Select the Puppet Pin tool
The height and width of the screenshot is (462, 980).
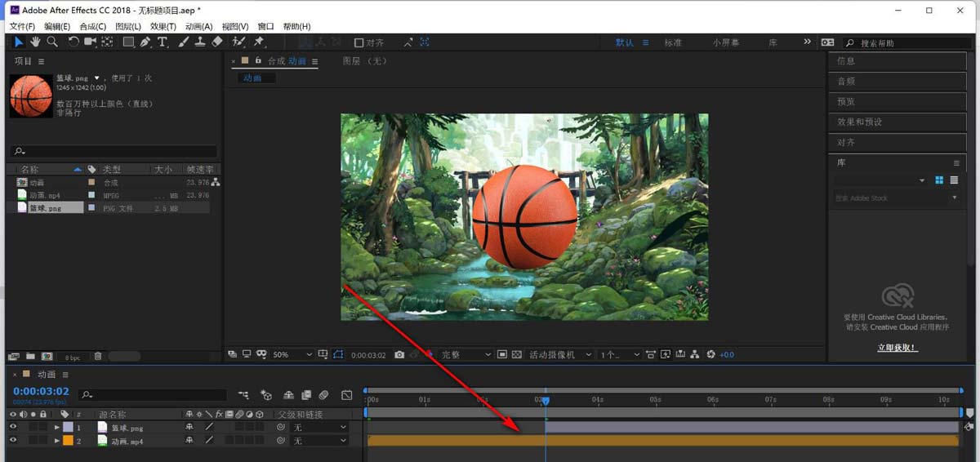pos(259,42)
